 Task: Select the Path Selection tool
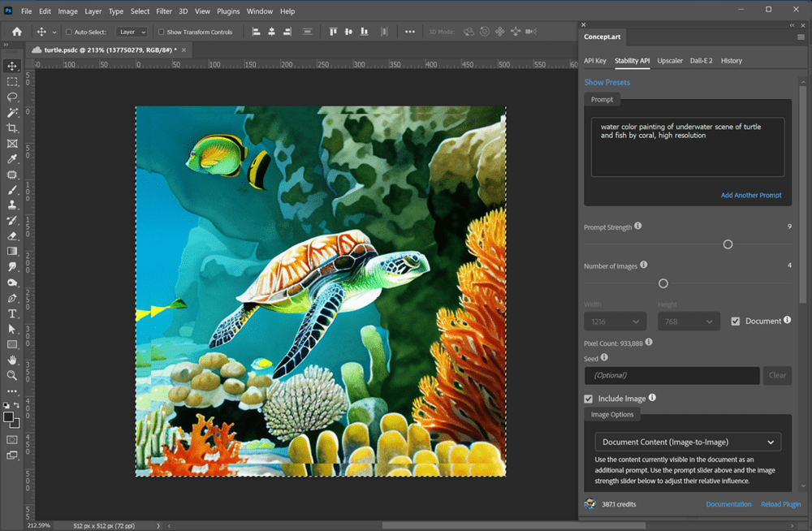pyautogui.click(x=12, y=329)
